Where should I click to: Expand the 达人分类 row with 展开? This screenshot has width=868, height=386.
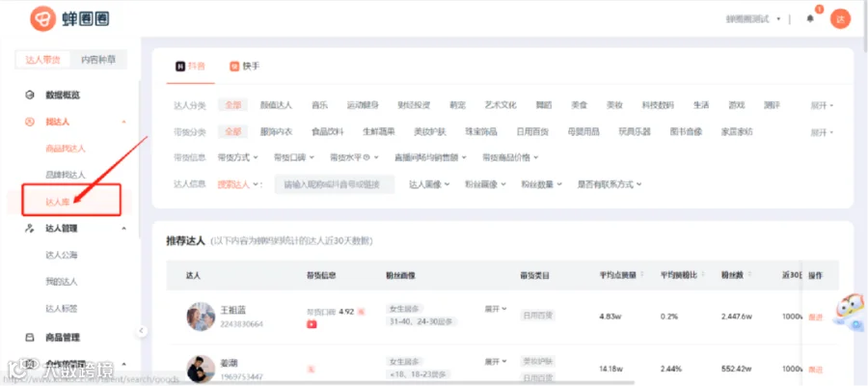coord(822,105)
